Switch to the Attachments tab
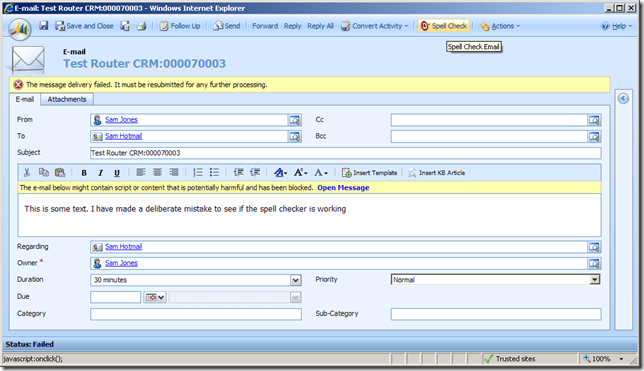This screenshot has height=371, width=644. click(67, 99)
